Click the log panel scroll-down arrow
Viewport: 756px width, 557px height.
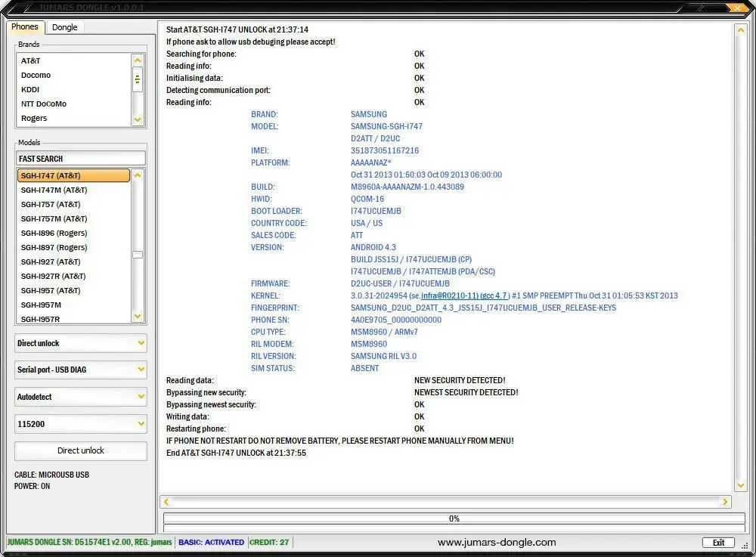[x=741, y=486]
